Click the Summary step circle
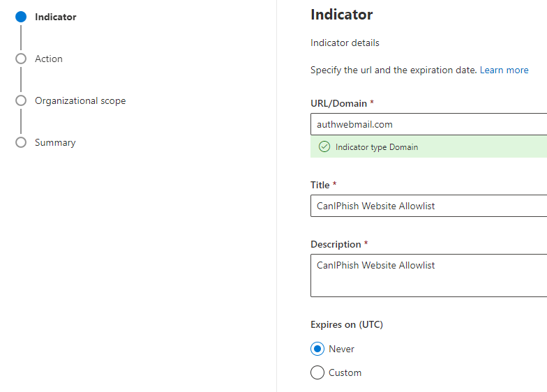The image size is (547, 392). click(21, 142)
